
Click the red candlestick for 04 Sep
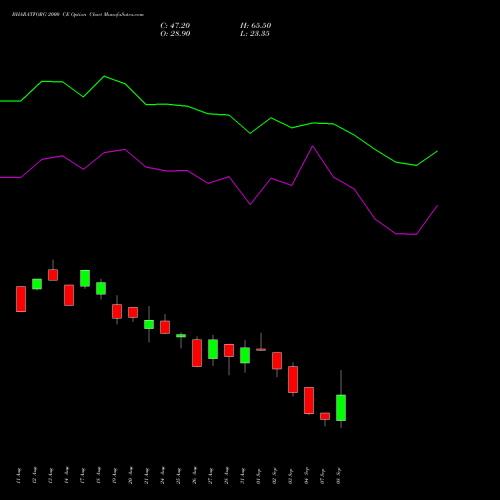[309, 401]
